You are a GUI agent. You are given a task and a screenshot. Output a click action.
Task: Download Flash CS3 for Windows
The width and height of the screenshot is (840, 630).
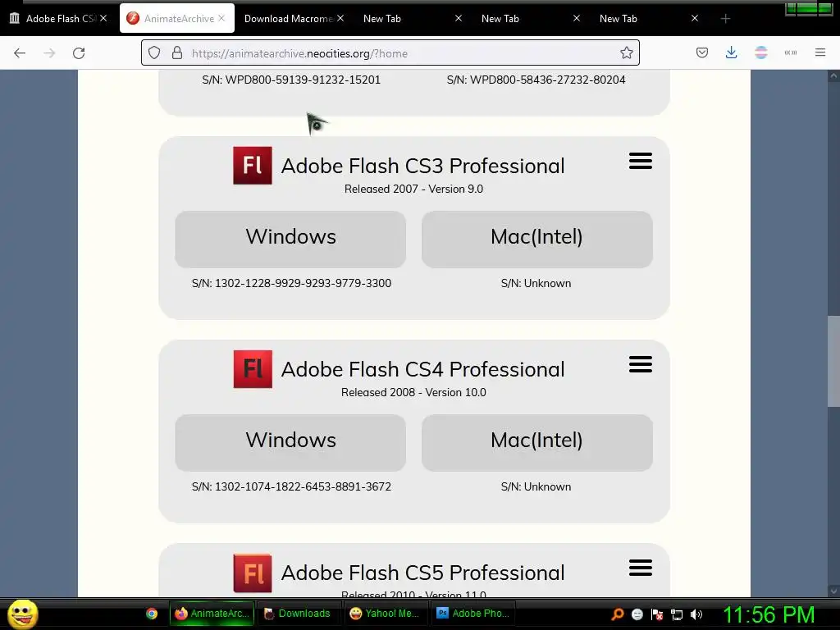(x=290, y=239)
